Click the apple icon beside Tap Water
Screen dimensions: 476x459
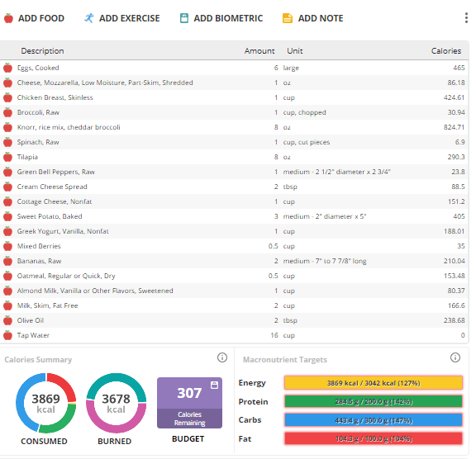(8, 335)
